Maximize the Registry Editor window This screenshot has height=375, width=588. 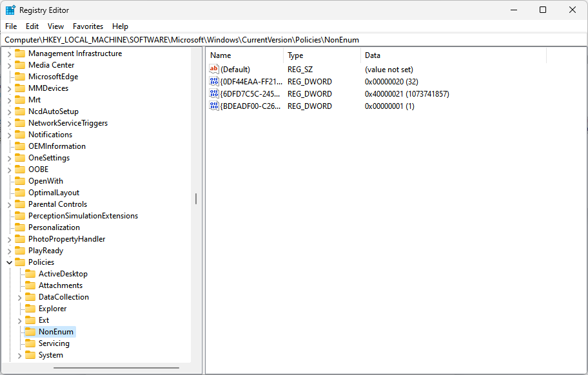543,10
